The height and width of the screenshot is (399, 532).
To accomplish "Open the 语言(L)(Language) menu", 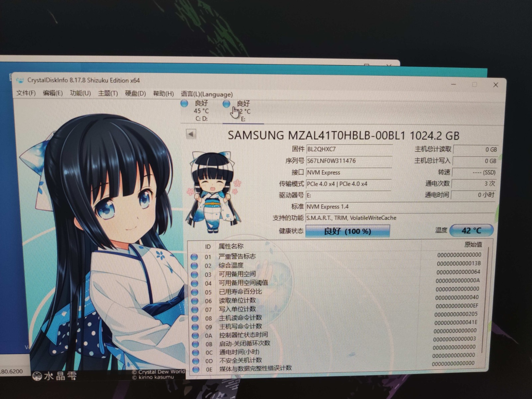I will 207,94.
